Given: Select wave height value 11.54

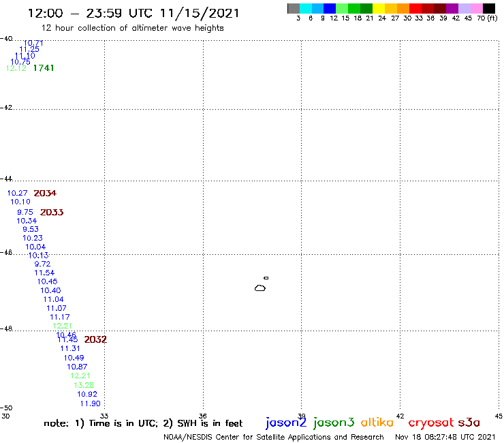Looking at the screenshot, I should pyautogui.click(x=44, y=273).
